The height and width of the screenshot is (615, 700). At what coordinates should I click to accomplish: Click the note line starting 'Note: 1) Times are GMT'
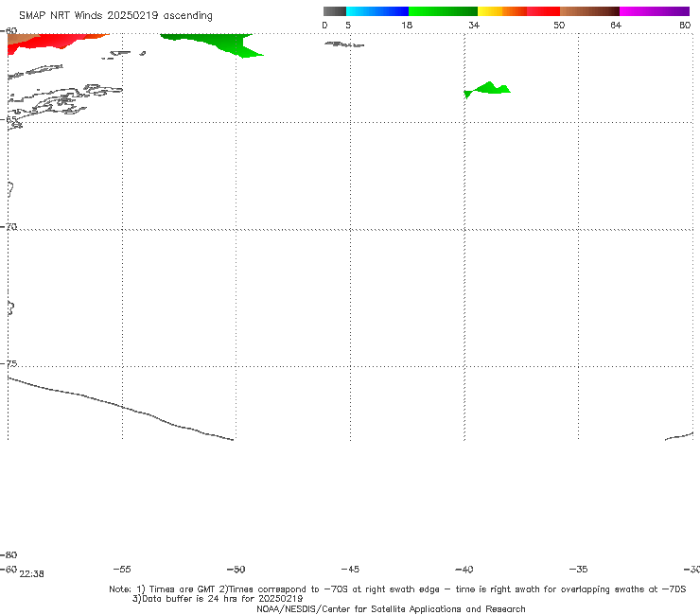(397, 589)
